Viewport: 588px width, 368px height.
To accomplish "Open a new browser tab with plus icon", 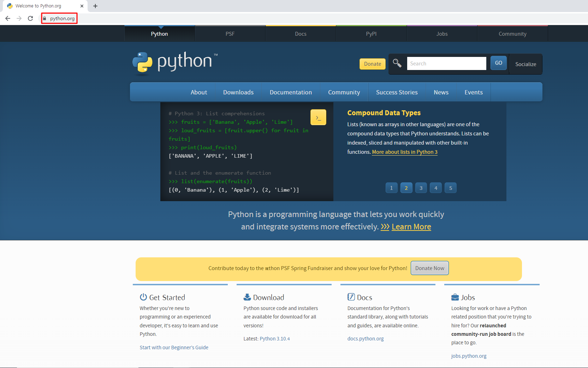I will click(95, 6).
